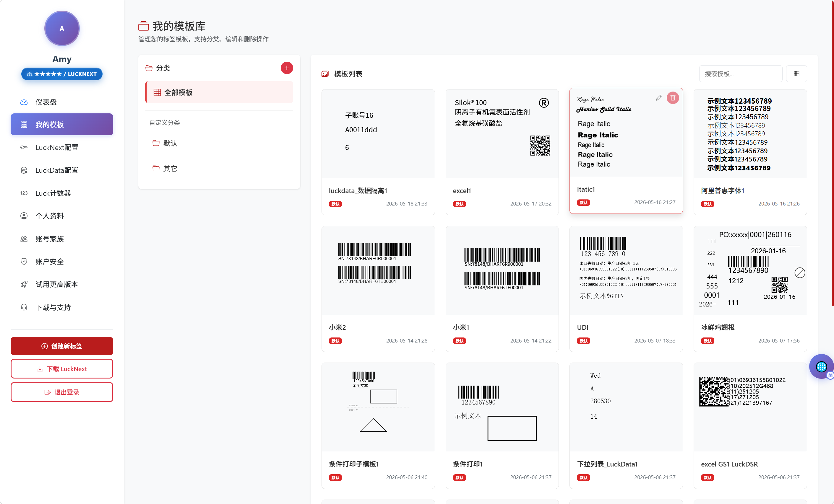The image size is (834, 504).
Task: Click 默认 tag on luckdata_数据隔离1 card
Action: [335, 204]
